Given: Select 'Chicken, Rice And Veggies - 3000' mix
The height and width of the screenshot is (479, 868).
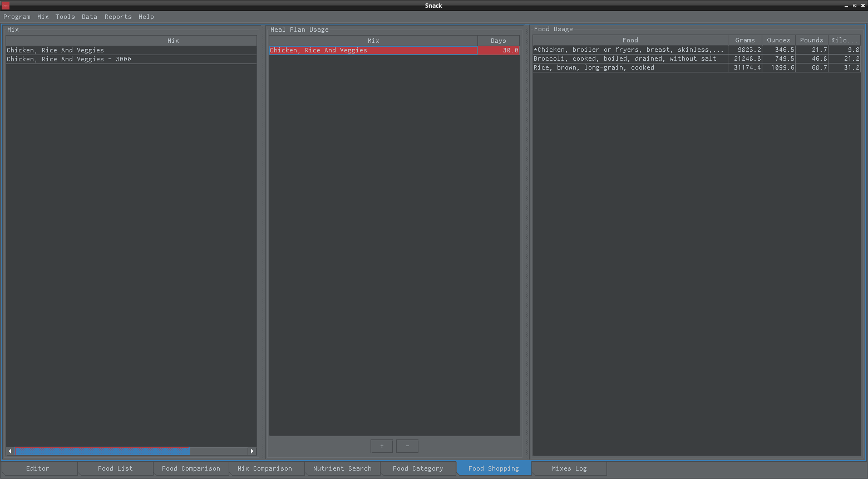Looking at the screenshot, I should [69, 59].
